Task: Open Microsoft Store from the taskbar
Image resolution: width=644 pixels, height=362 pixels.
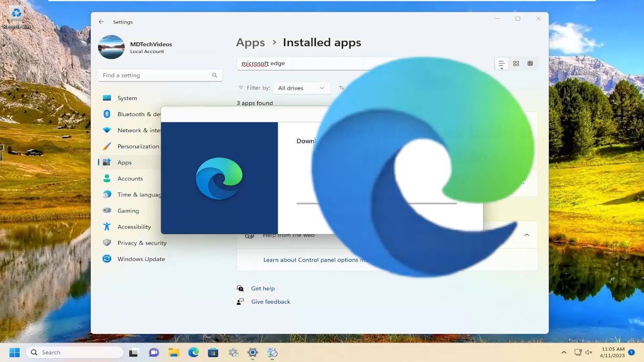Action: point(213,352)
